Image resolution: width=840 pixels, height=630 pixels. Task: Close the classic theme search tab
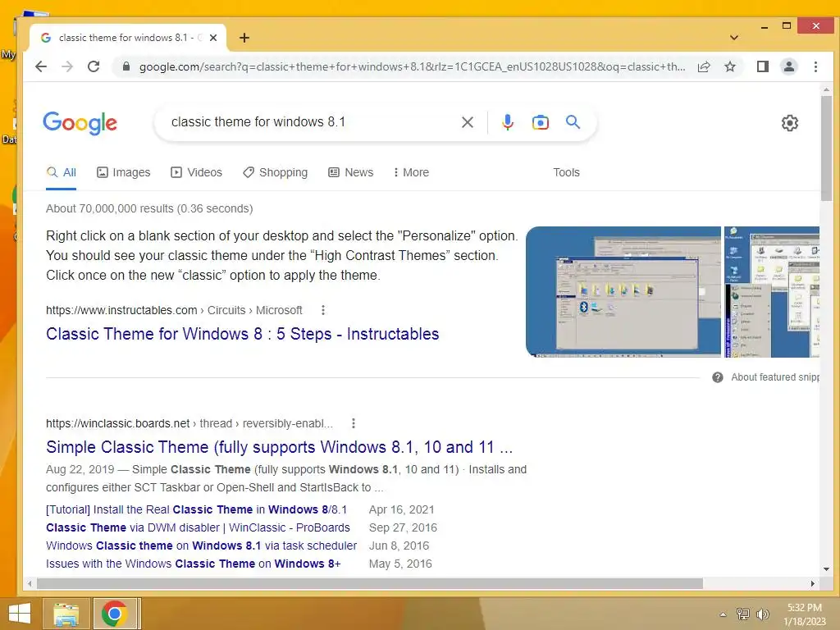213,38
